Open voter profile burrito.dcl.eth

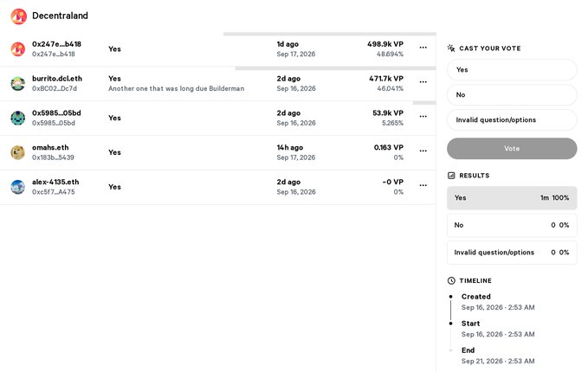point(57,79)
